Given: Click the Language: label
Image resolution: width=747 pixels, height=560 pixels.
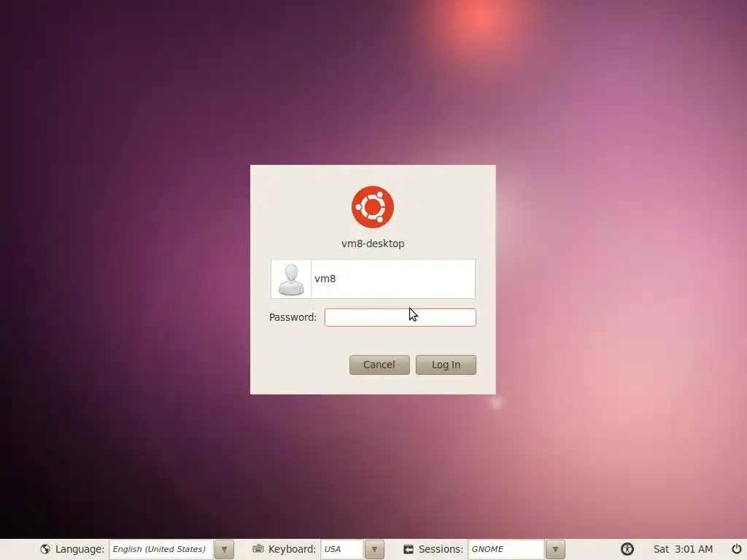Looking at the screenshot, I should tap(80, 549).
